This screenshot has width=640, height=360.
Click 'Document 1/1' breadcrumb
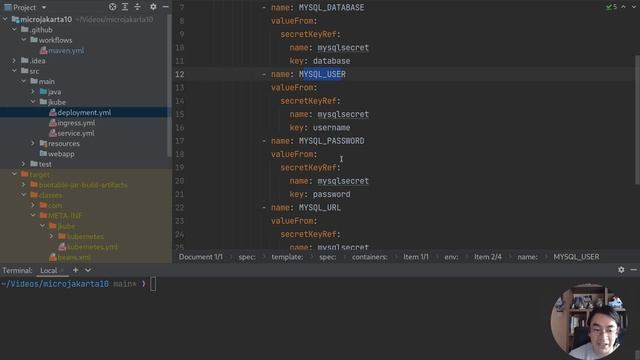click(200, 257)
